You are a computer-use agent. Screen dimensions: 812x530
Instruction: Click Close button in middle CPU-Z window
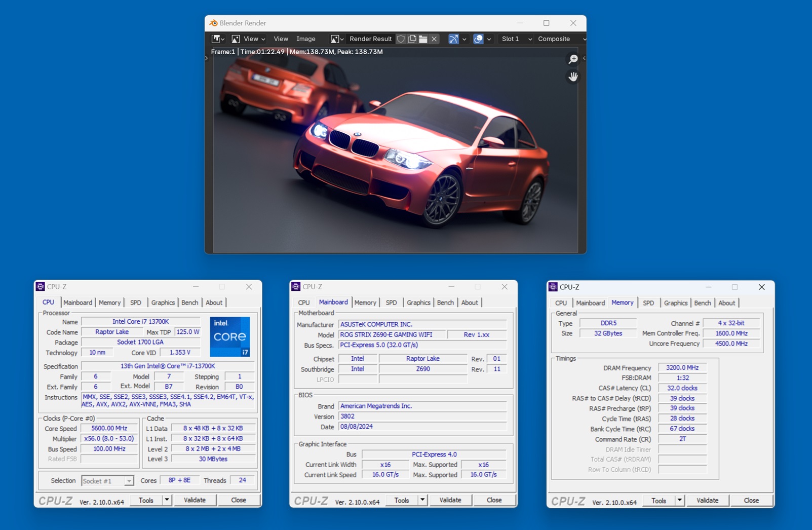click(x=494, y=500)
